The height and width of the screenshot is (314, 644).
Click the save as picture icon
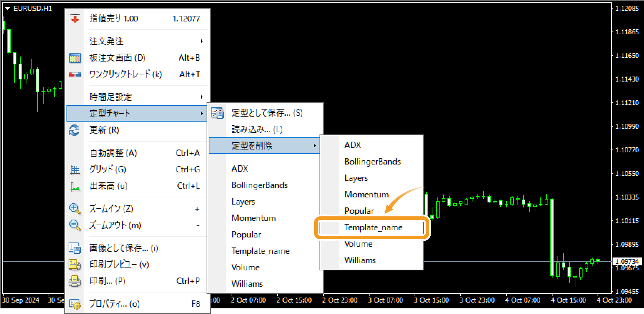coord(75,248)
